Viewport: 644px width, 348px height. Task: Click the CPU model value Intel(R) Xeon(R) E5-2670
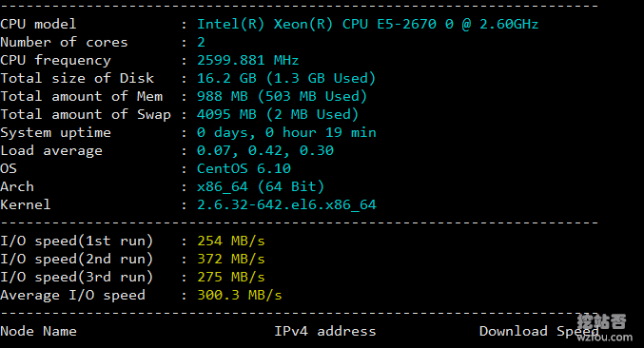pos(367,24)
